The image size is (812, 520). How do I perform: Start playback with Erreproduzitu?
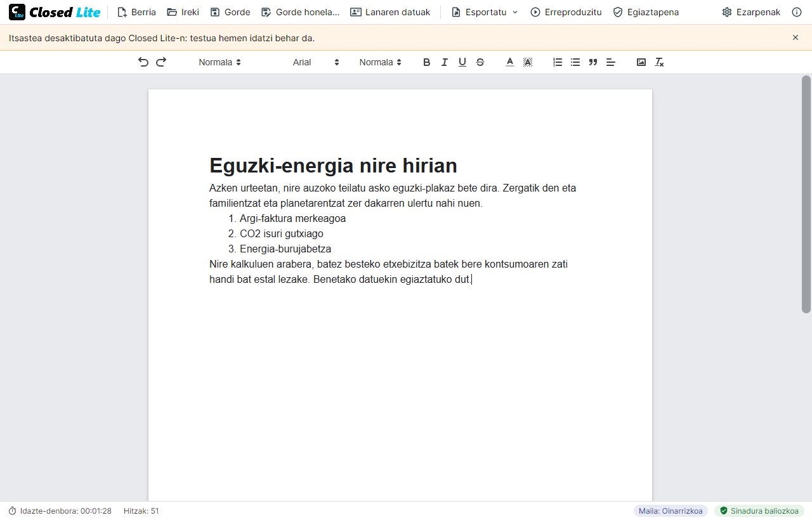point(566,12)
